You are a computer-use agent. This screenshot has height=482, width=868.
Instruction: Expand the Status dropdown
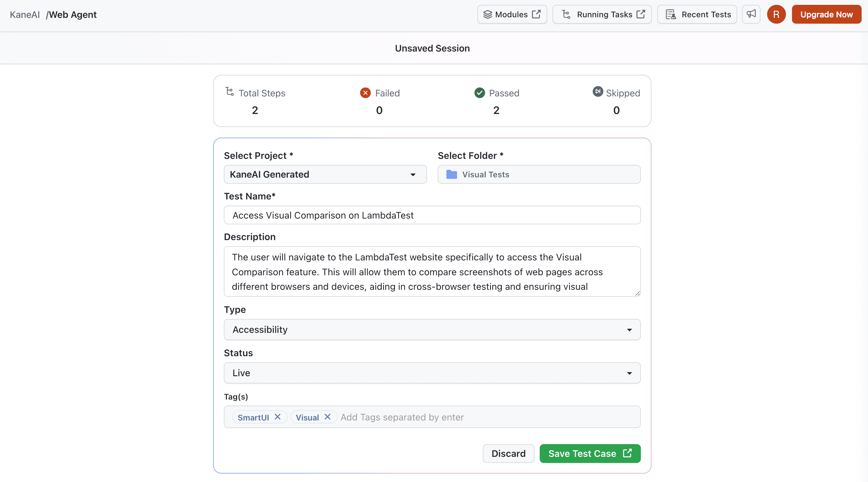point(432,373)
